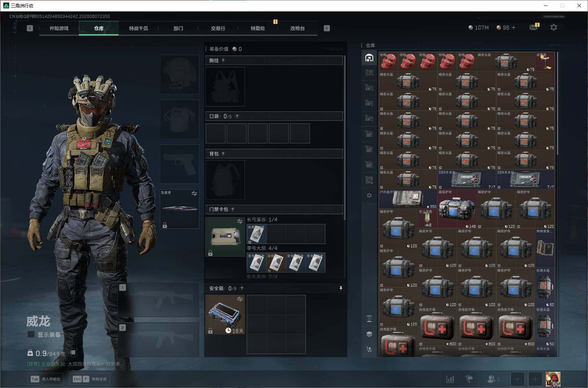The width and height of the screenshot is (588, 388).
Task: Click the Q key hint icon
Action: coord(30,28)
